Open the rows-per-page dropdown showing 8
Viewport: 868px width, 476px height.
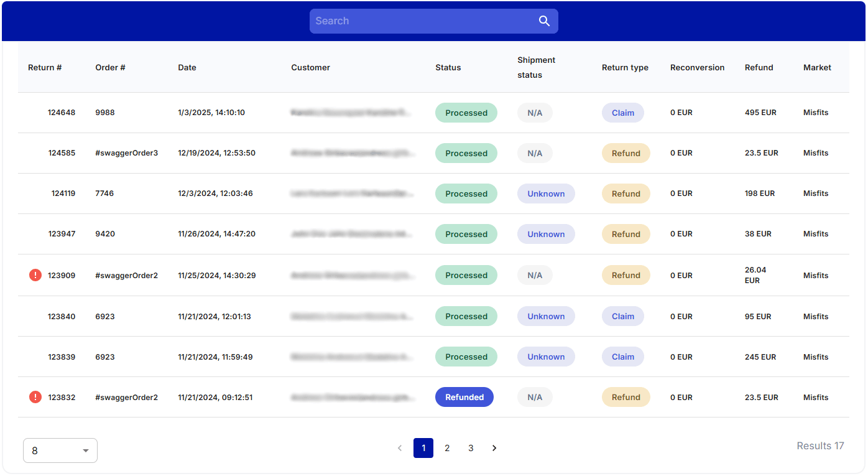(60, 450)
